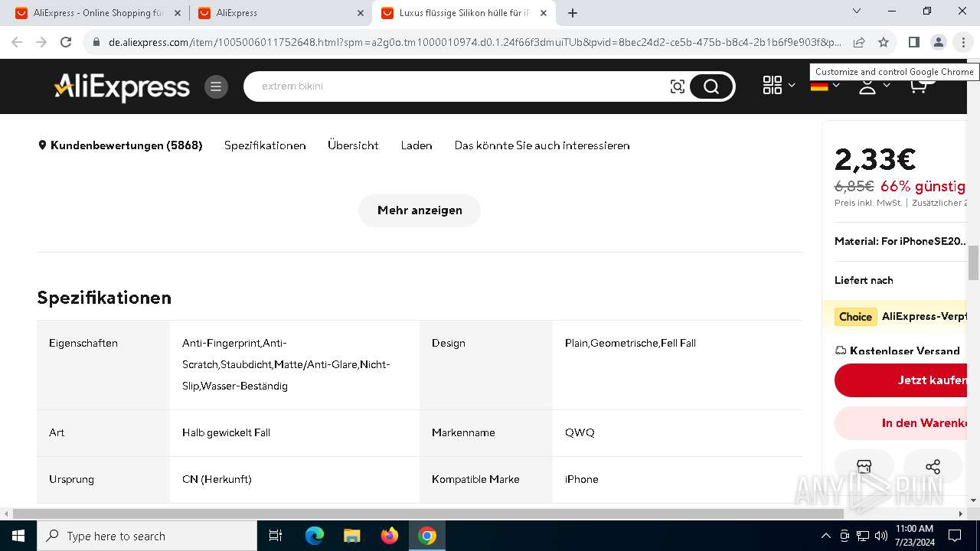Open Chrome tab search chevron
This screenshot has height=551, width=980.
[857, 11]
